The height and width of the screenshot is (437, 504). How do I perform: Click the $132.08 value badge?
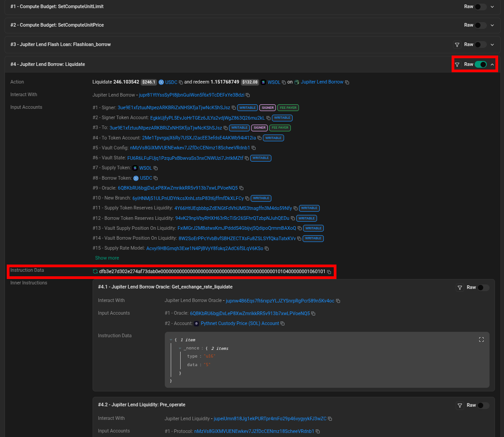coord(250,82)
